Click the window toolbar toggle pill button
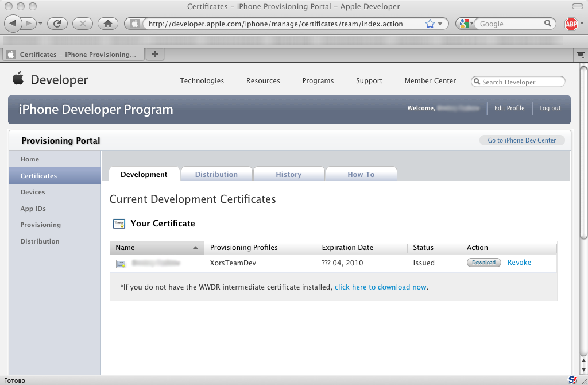This screenshot has height=385, width=588. click(578, 6)
